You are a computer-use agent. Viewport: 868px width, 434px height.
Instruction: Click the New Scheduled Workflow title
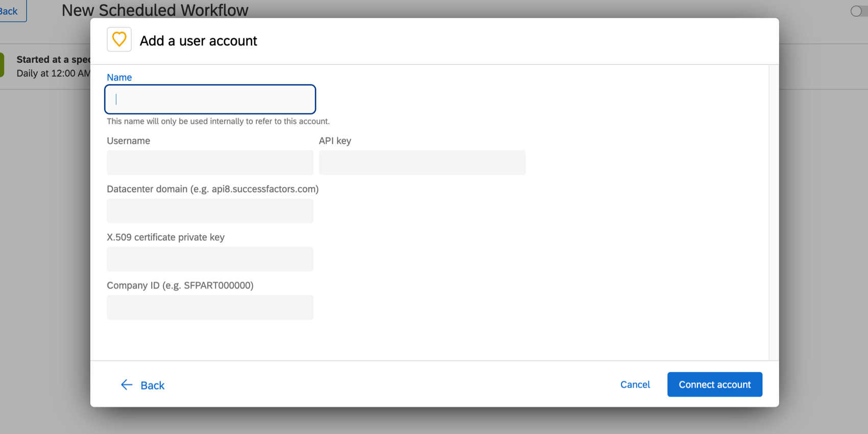click(155, 10)
